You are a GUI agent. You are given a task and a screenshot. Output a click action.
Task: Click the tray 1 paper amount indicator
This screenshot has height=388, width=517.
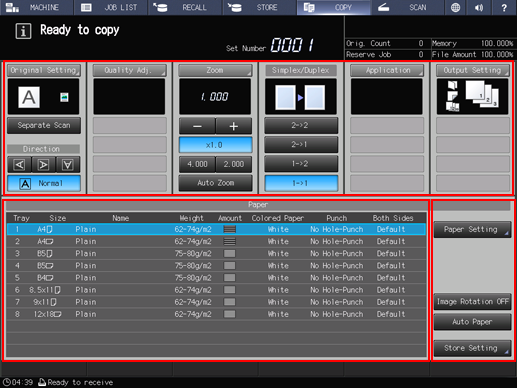coord(230,229)
